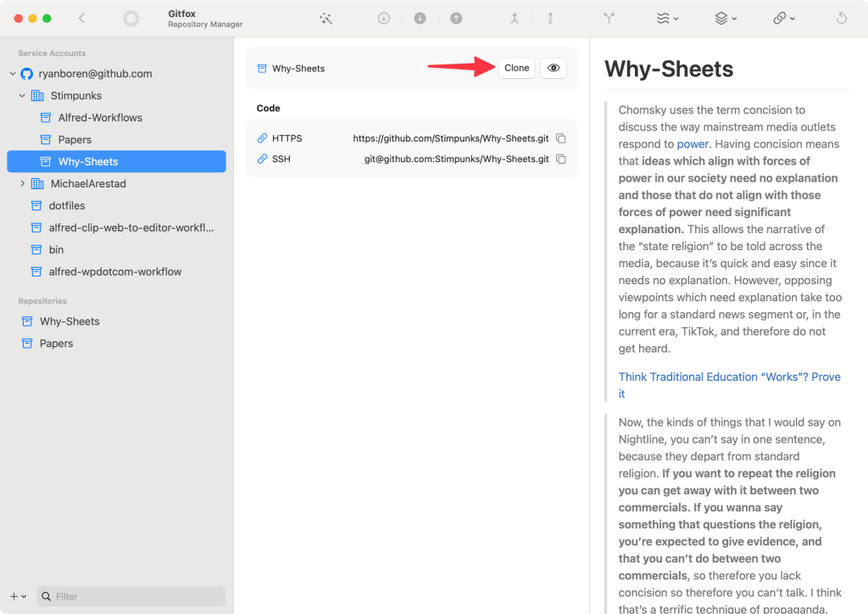The image size is (868, 614).
Task: Copy the HTTPS clone URL
Action: [x=561, y=138]
